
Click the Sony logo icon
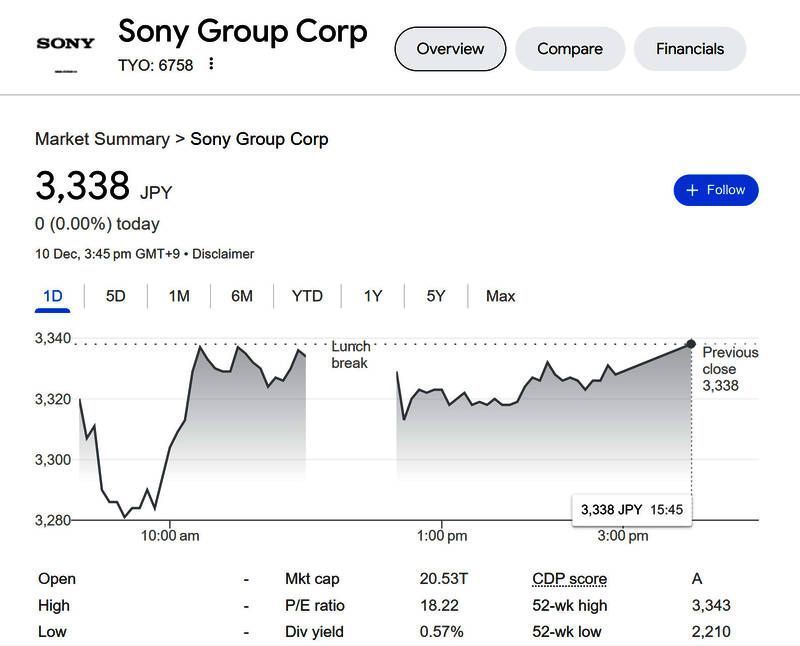(x=65, y=44)
